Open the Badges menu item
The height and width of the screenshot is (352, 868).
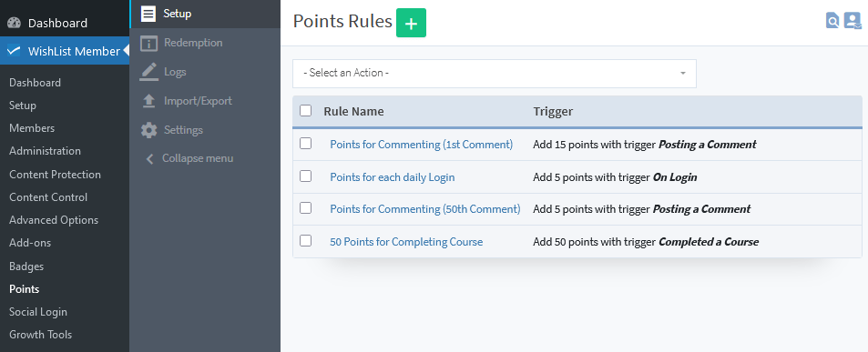[26, 267]
